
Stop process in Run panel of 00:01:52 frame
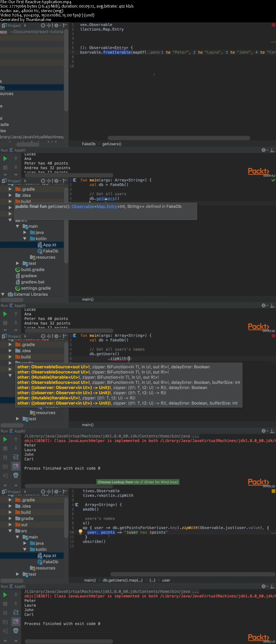[5, 168]
